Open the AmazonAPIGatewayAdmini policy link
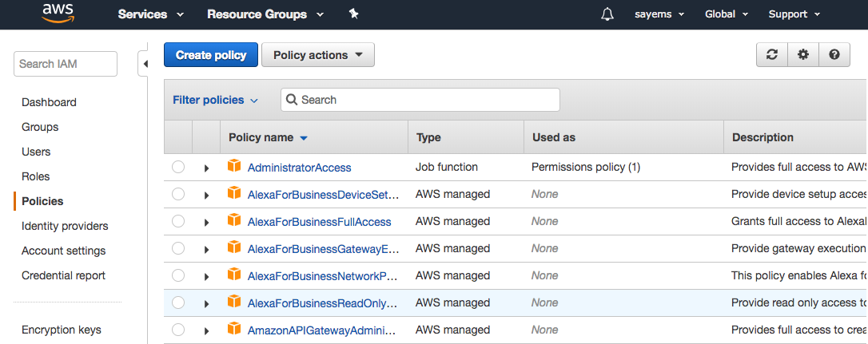 pos(323,330)
